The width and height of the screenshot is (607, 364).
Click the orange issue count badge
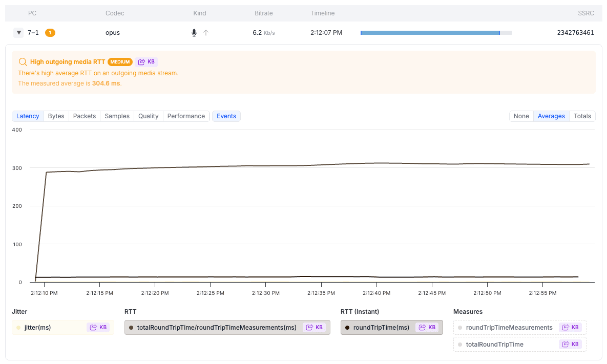[x=50, y=33]
